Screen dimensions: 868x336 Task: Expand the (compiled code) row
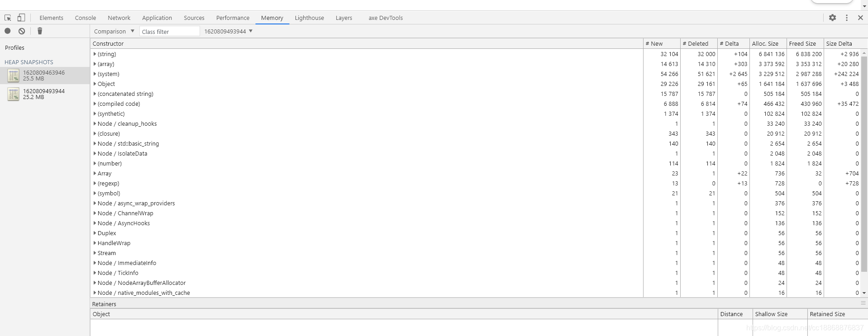(x=95, y=104)
